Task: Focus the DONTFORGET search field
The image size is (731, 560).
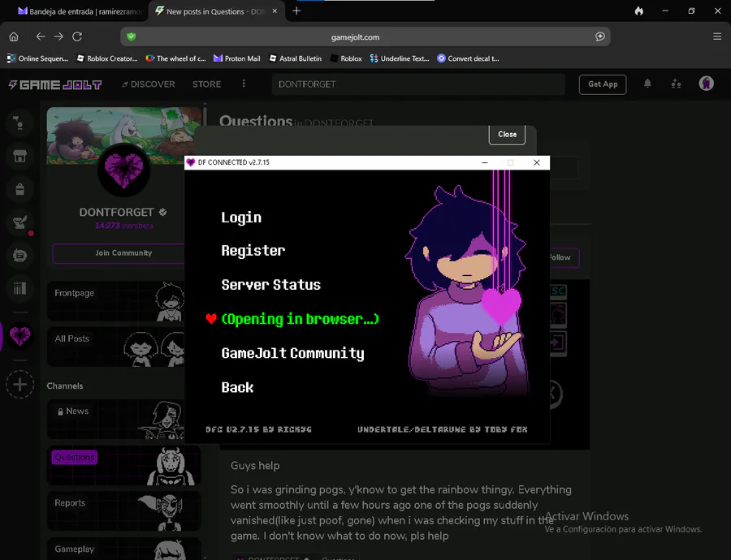Action: coord(418,84)
